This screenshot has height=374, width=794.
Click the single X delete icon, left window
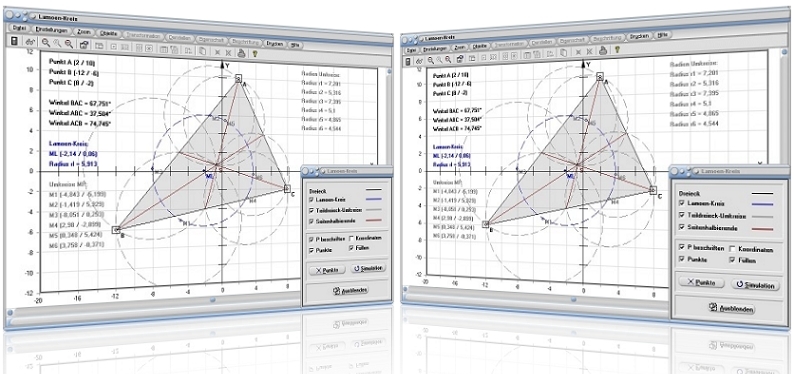[217, 51]
